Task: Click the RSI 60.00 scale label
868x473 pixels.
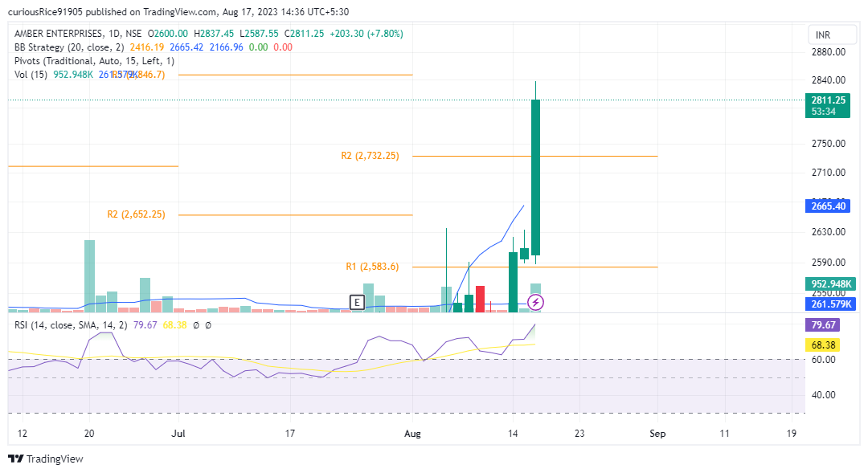Action: click(x=823, y=360)
